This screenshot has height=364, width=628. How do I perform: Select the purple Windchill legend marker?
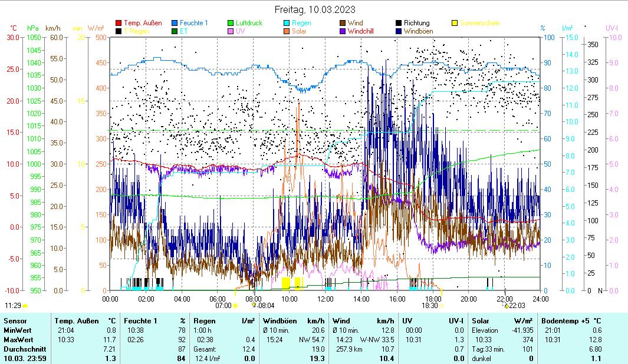pyautogui.click(x=343, y=31)
